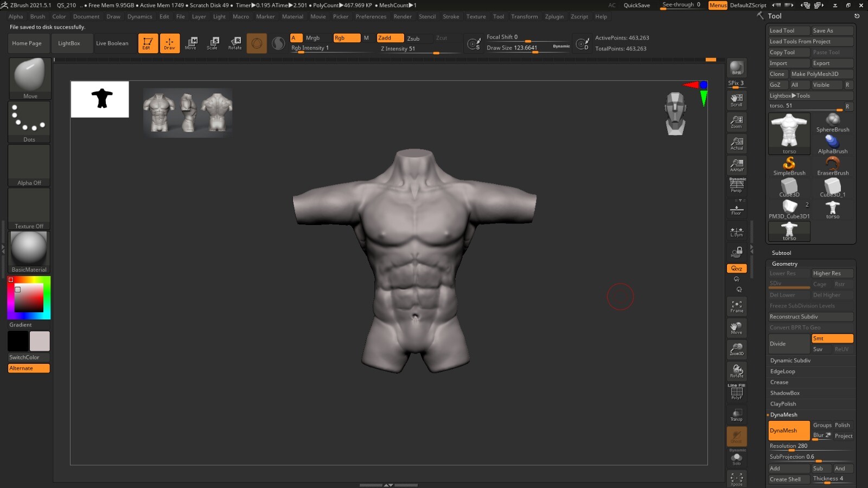Viewport: 868px width, 488px height.
Task: Expand the Dynamic Subdiv section
Action: click(x=790, y=360)
